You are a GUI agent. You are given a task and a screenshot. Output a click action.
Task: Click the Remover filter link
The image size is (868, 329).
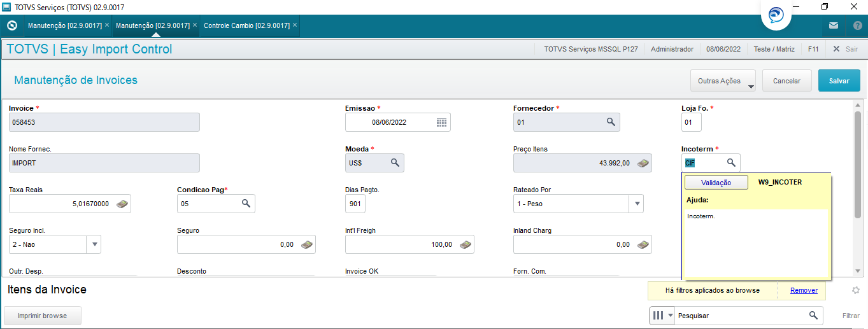[x=804, y=290]
